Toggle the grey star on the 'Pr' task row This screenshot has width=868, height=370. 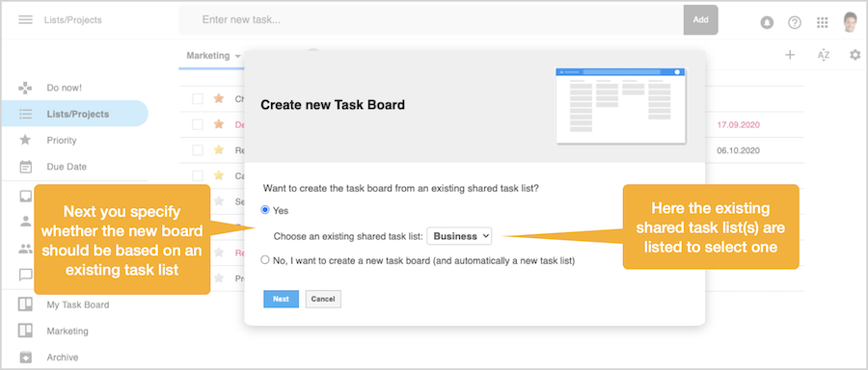[219, 277]
